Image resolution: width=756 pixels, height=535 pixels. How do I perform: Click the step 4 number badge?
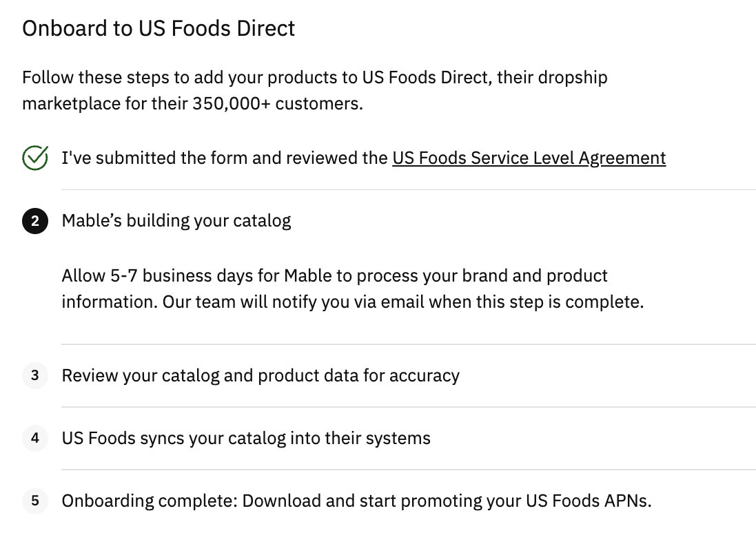click(x=35, y=438)
